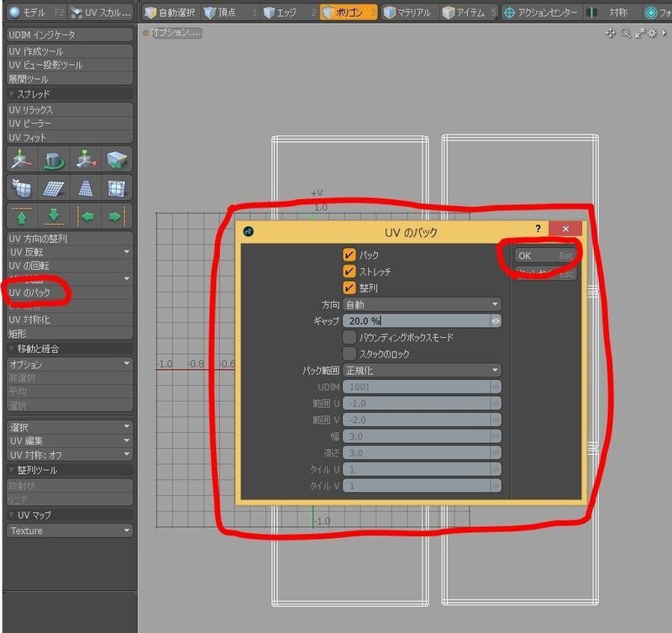This screenshot has height=633, width=672.
Task: Open the パック範囲 dropdown set to 正規化
Action: pos(422,370)
